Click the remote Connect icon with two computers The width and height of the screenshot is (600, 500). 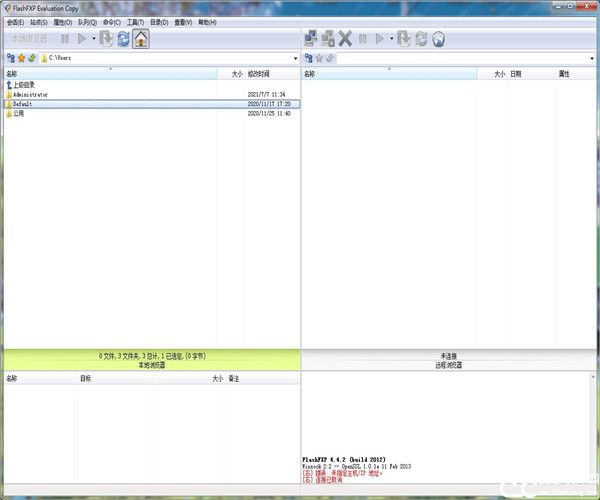pyautogui.click(x=311, y=39)
